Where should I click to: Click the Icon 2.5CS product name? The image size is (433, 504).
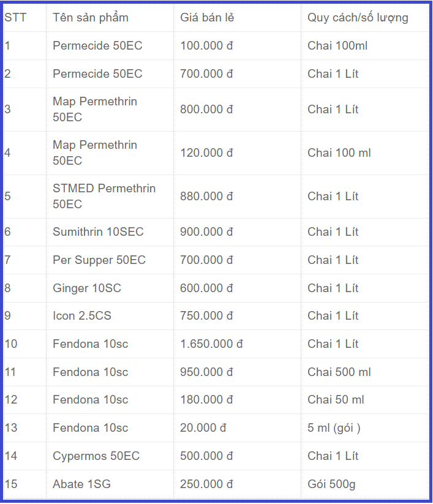82,316
